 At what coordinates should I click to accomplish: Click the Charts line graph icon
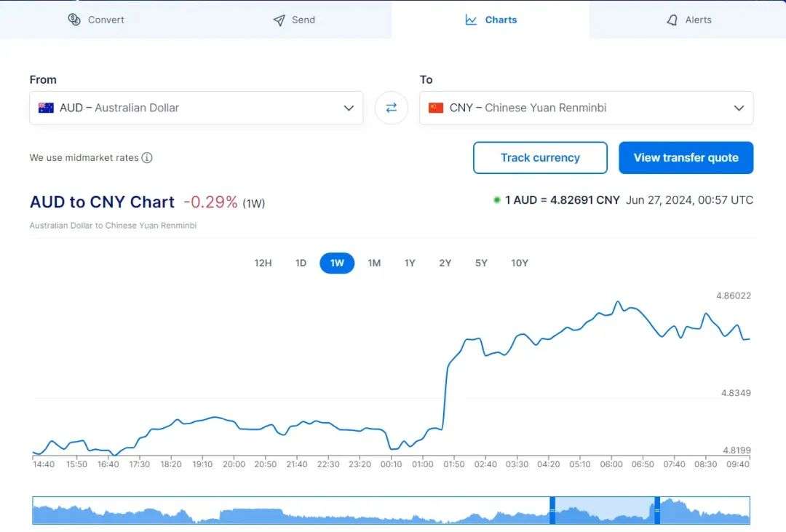pos(471,20)
